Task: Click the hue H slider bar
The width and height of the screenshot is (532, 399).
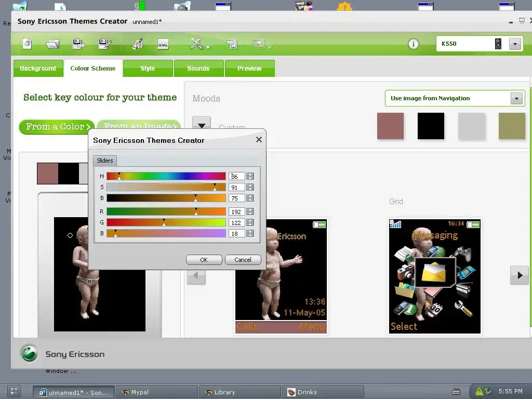Action: pyautogui.click(x=166, y=176)
